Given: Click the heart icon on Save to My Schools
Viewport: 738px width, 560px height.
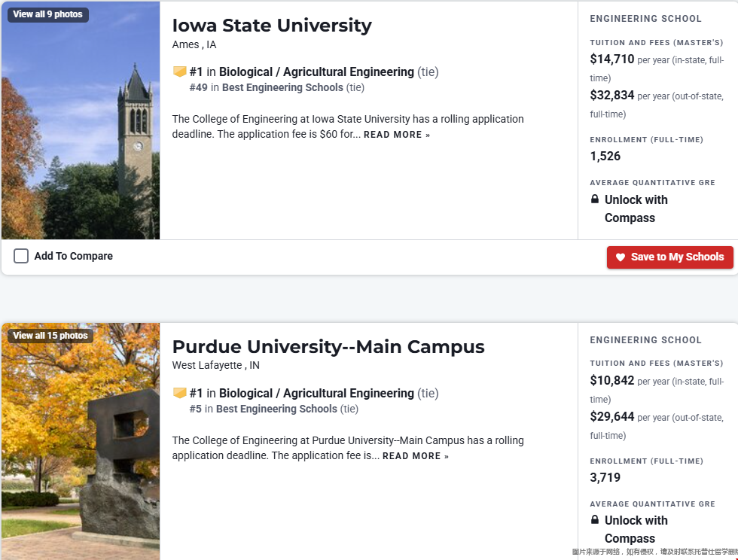Looking at the screenshot, I should click(621, 257).
